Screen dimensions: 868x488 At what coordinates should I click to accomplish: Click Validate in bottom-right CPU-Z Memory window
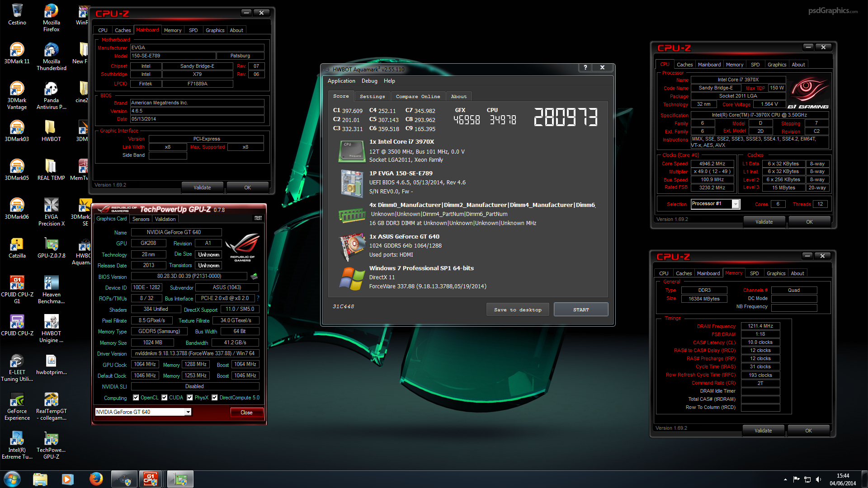(x=763, y=431)
